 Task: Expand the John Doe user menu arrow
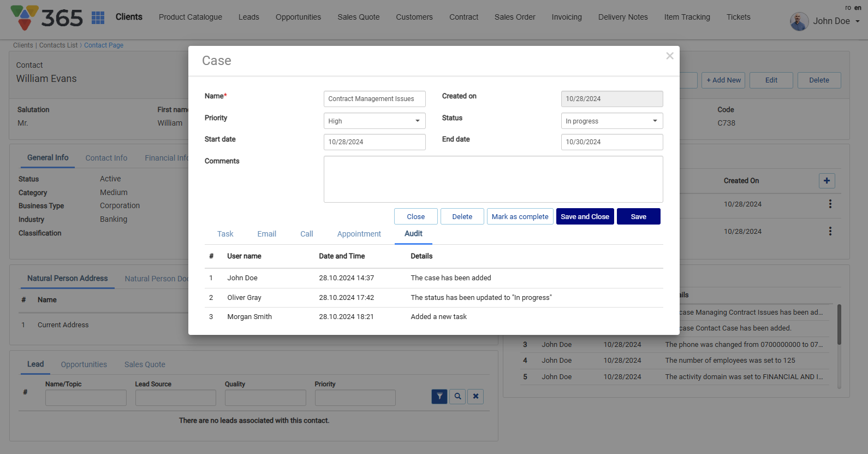[x=857, y=21]
